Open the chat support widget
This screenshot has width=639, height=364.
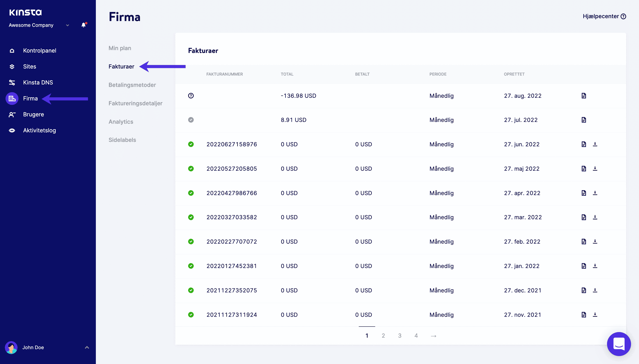619,344
